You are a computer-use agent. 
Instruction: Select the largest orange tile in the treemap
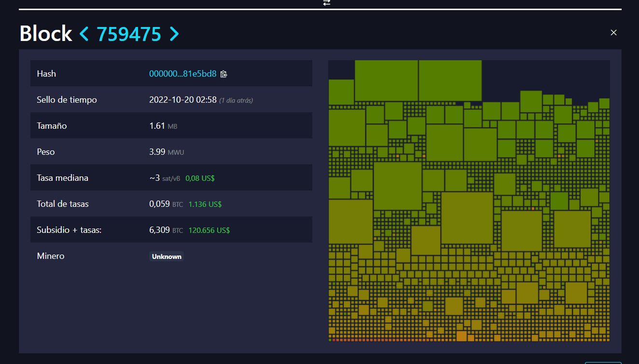click(461, 336)
